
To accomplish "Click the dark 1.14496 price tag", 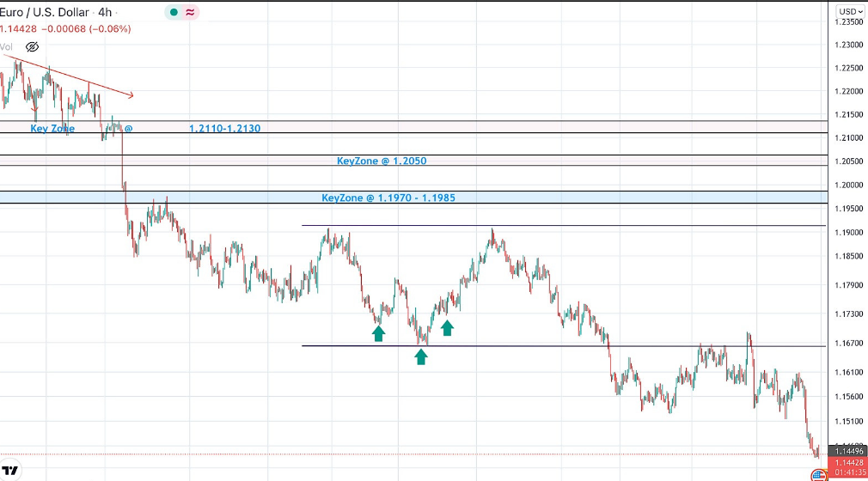I will click(x=849, y=452).
